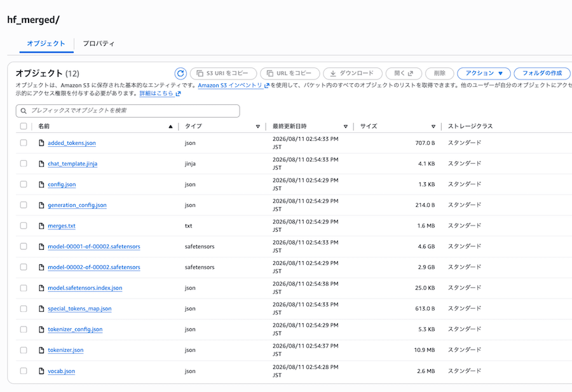Click the 開く button
Image resolution: width=572 pixels, height=392 pixels.
(404, 73)
